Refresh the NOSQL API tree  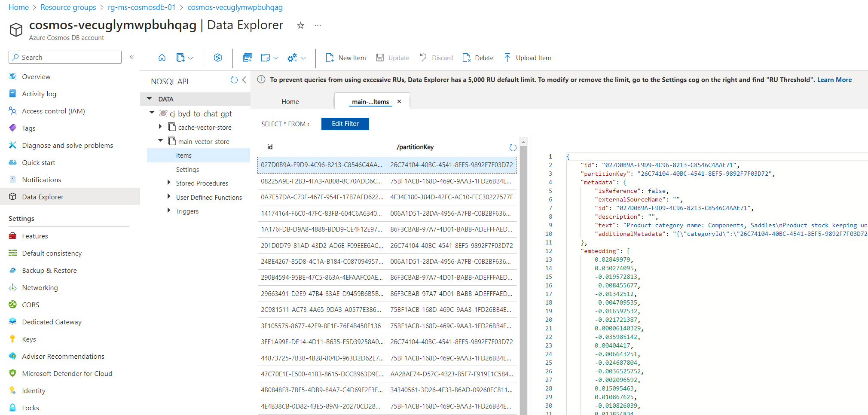click(234, 80)
